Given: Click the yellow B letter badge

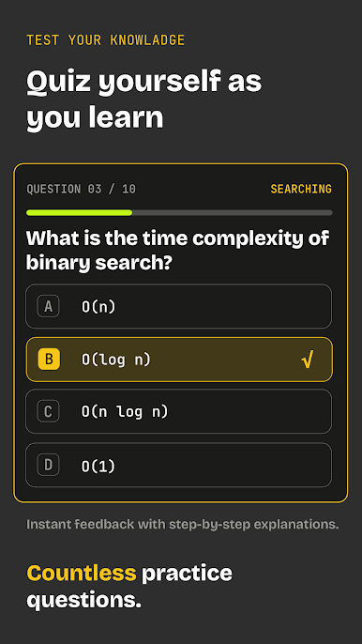Looking at the screenshot, I should point(49,360).
